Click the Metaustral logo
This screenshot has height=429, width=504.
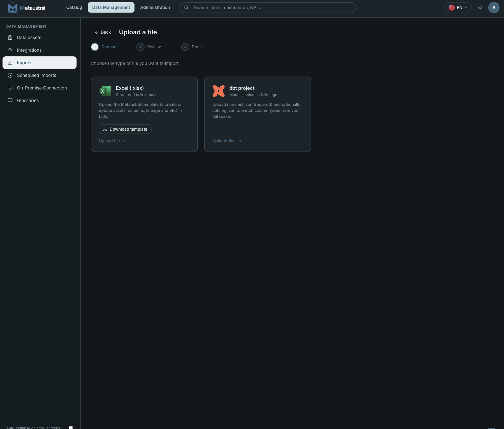(26, 7)
